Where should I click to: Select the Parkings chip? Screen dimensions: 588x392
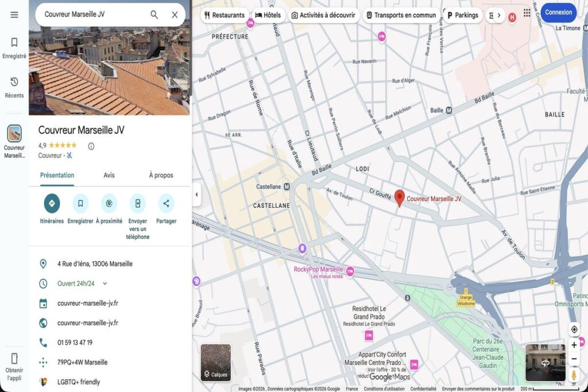click(x=462, y=15)
